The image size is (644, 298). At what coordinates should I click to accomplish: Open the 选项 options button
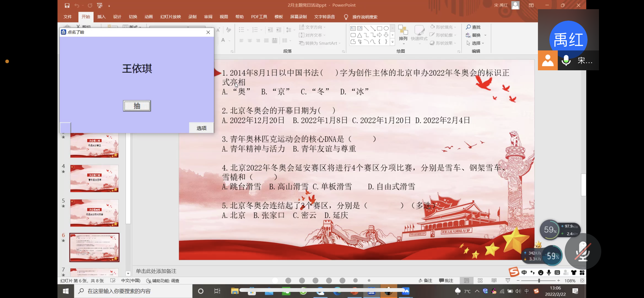pos(201,128)
